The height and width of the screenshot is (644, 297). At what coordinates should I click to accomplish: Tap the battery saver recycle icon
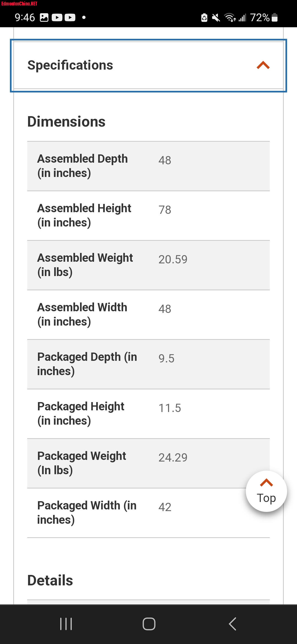204,18
